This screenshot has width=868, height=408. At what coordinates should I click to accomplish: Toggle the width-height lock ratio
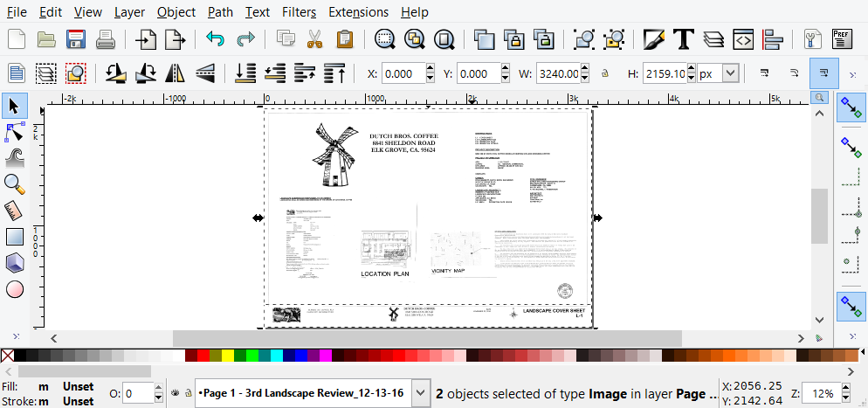tap(604, 74)
